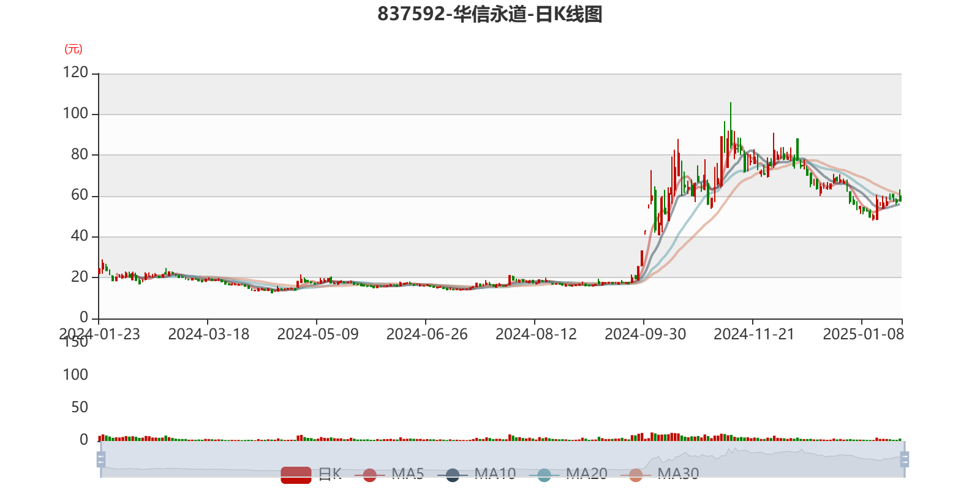Grab the right data zoom slider handle
The width and height of the screenshot is (980, 490).
tap(904, 459)
